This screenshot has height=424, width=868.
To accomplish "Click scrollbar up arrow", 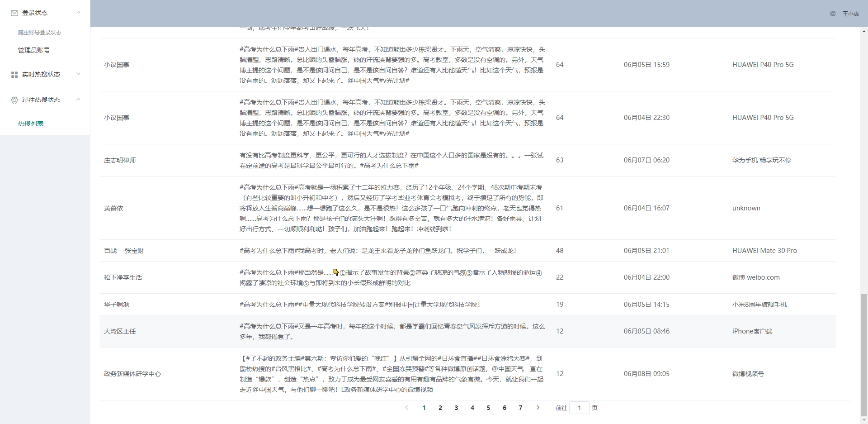I will point(864,31).
